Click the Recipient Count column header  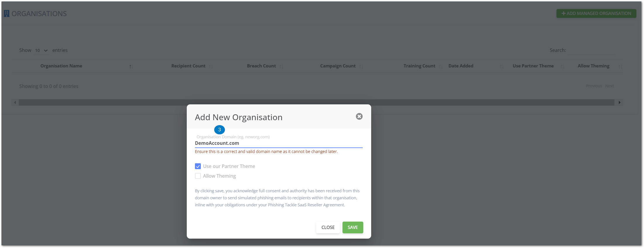pyautogui.click(x=188, y=66)
